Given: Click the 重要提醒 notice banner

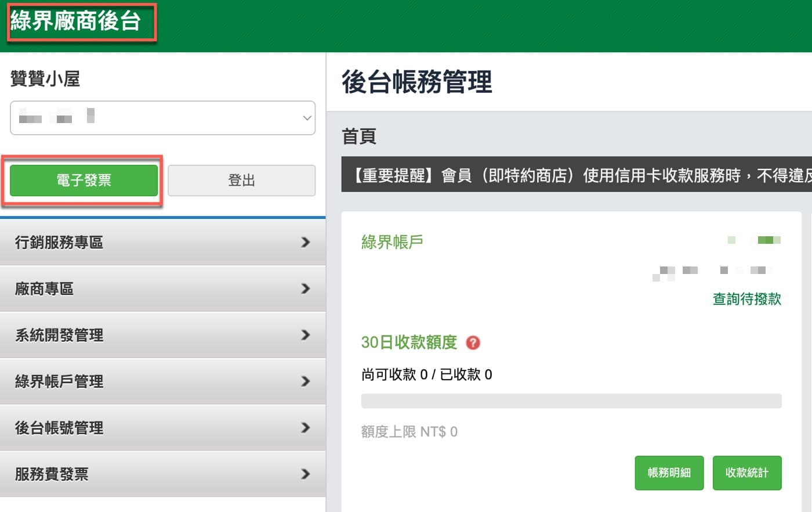Looking at the screenshot, I should click(x=577, y=174).
